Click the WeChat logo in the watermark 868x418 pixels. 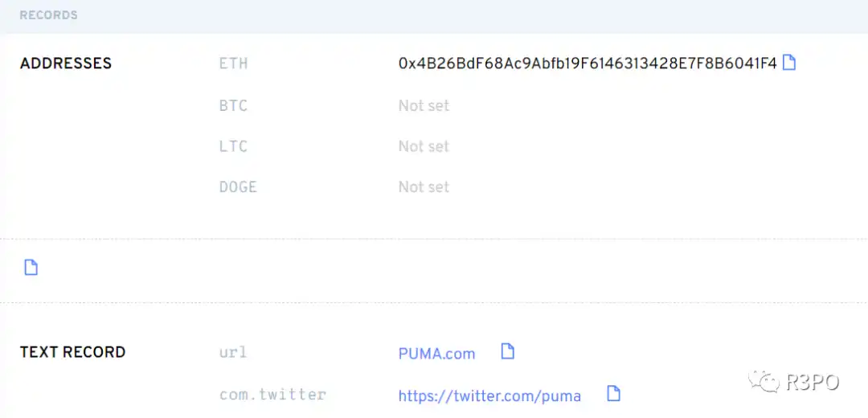(764, 380)
